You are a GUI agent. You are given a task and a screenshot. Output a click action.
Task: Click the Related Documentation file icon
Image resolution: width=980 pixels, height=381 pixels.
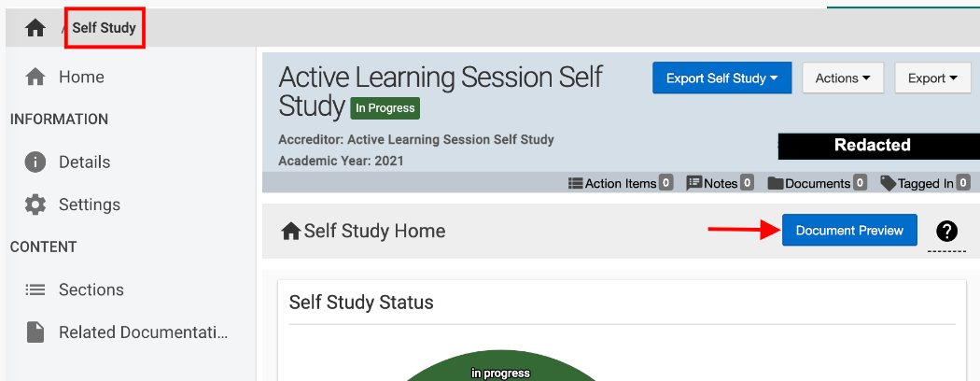click(x=35, y=332)
